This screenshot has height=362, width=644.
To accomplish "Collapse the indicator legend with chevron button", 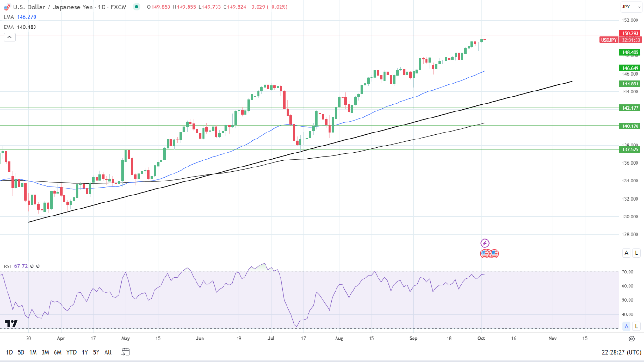I will click(x=10, y=37).
